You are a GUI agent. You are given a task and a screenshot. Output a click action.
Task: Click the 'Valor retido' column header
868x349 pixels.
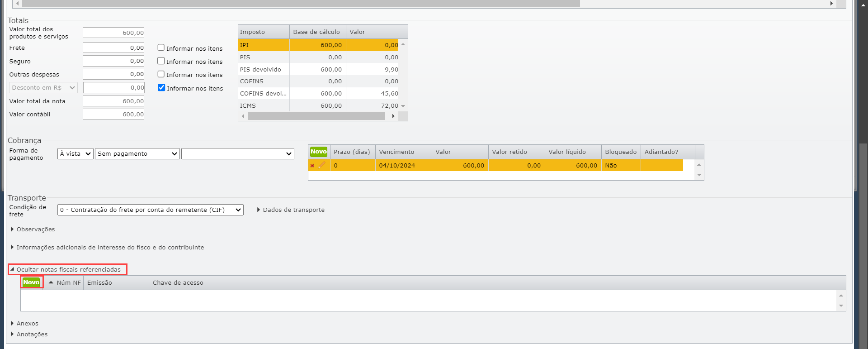pyautogui.click(x=517, y=152)
